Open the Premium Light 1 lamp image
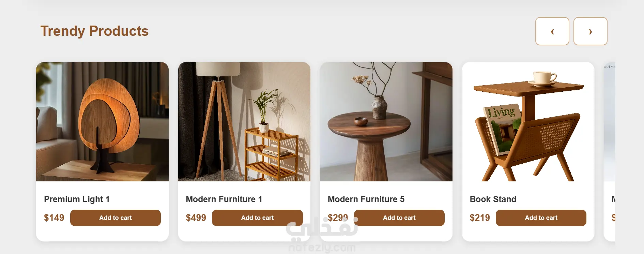Screen dimensions: 644x254 point(102,122)
